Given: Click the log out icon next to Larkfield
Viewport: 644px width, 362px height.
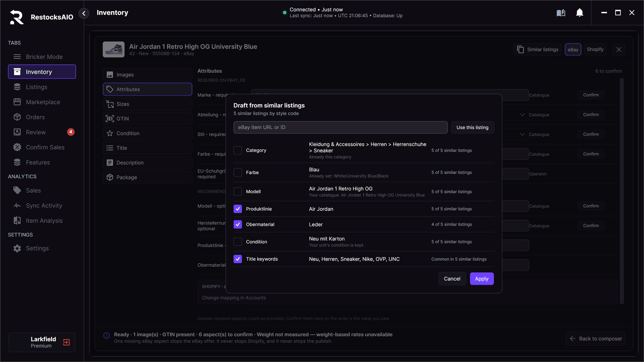Looking at the screenshot, I should (66, 342).
